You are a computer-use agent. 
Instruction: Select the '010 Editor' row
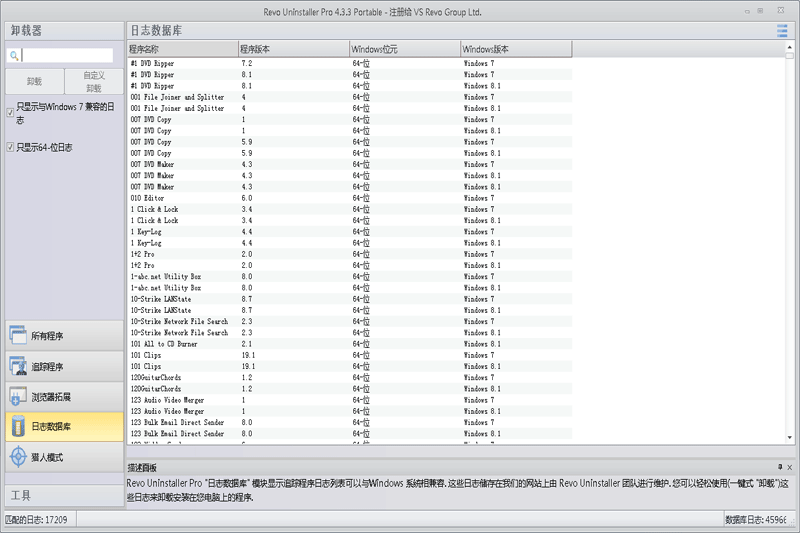click(x=349, y=198)
